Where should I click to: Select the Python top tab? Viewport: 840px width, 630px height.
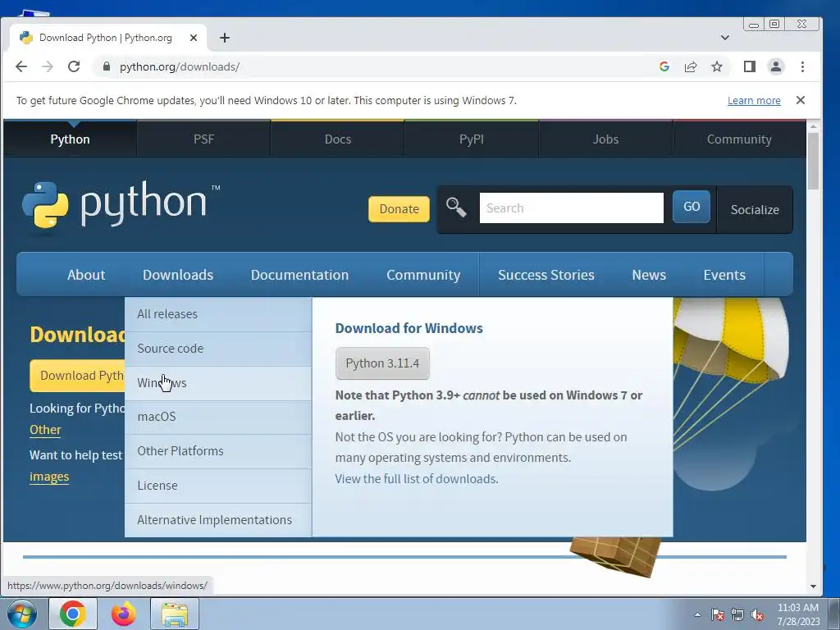tap(71, 139)
